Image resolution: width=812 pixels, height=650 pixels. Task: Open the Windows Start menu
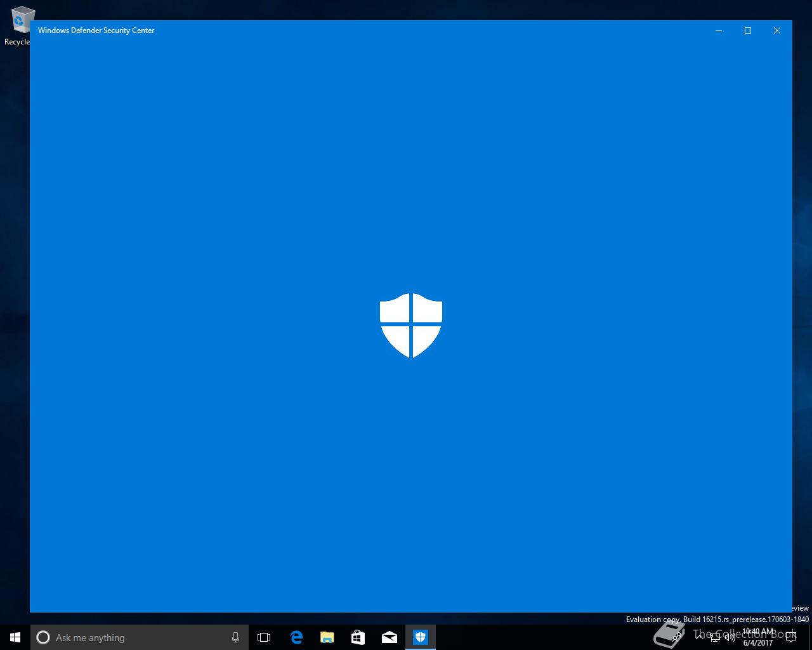pyautogui.click(x=15, y=637)
